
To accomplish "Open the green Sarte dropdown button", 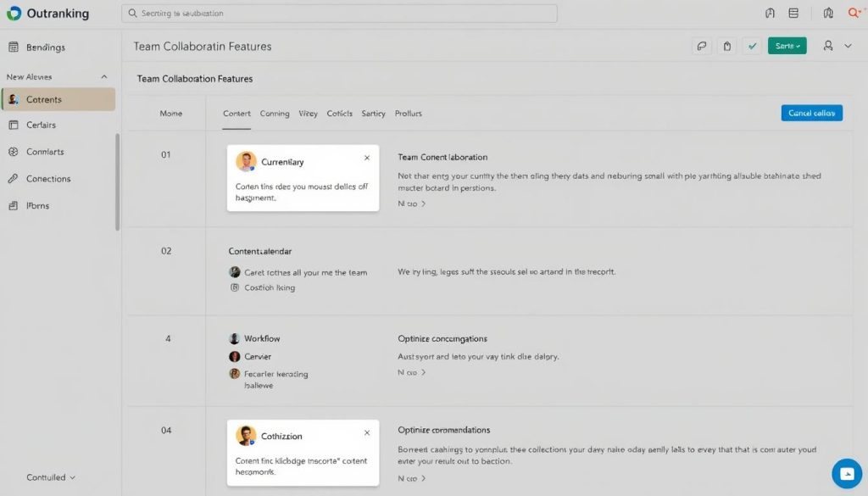I will pos(787,47).
